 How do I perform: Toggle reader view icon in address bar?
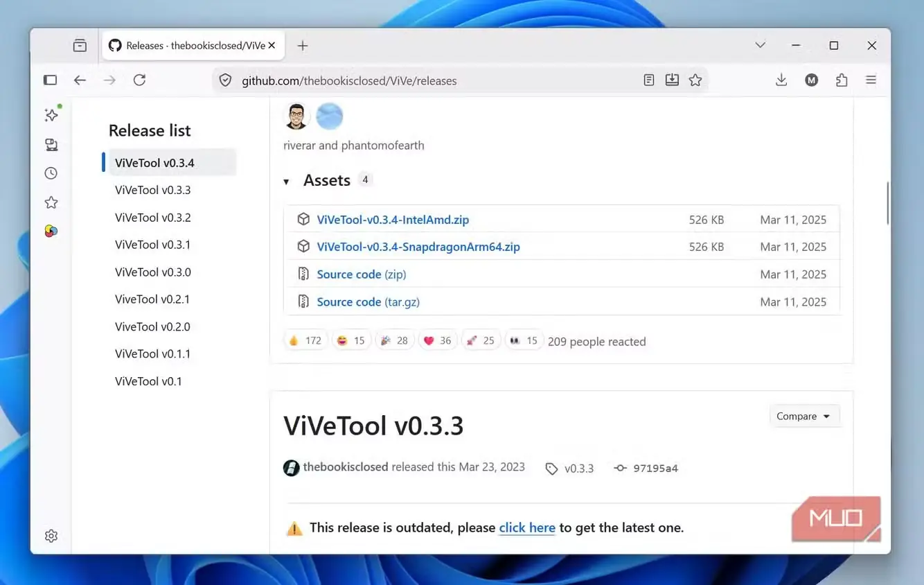point(648,80)
